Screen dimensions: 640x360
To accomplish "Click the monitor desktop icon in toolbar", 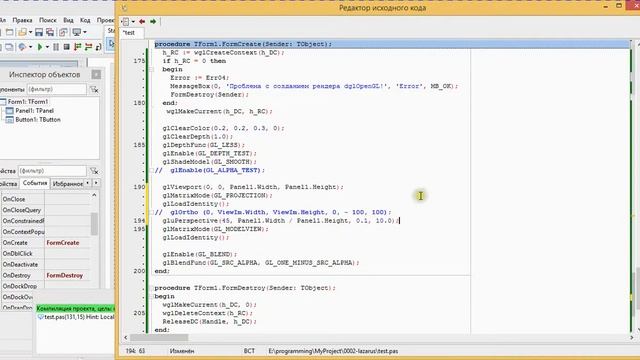I will [x=76, y=32].
